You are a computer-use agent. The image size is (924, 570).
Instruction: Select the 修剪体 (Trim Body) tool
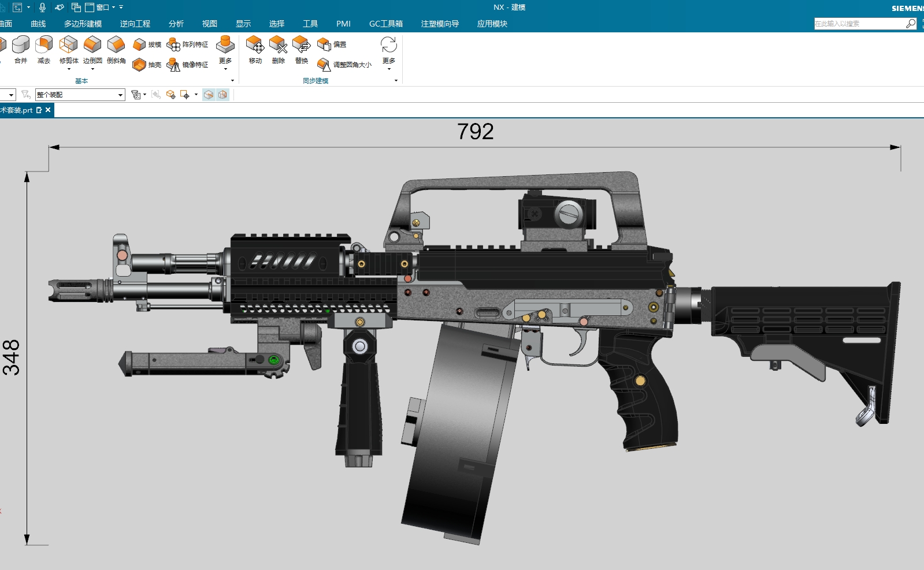click(x=68, y=50)
